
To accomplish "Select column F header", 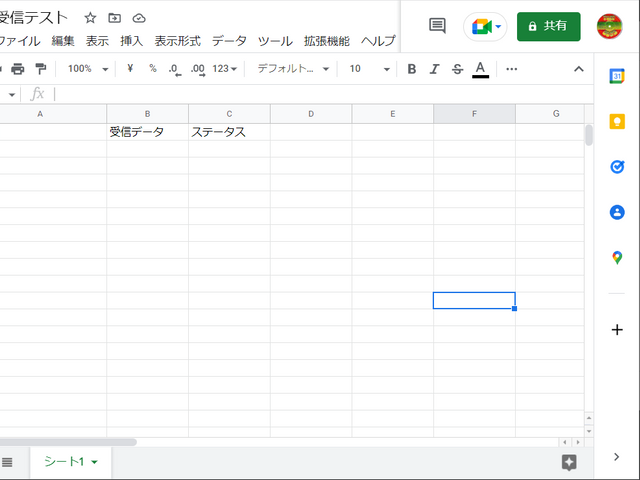I will pos(474,114).
